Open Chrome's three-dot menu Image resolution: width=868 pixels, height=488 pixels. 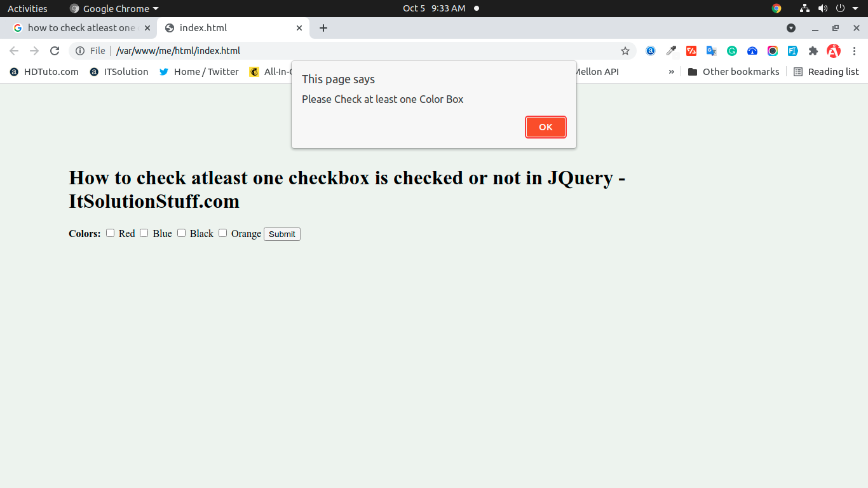click(x=855, y=50)
